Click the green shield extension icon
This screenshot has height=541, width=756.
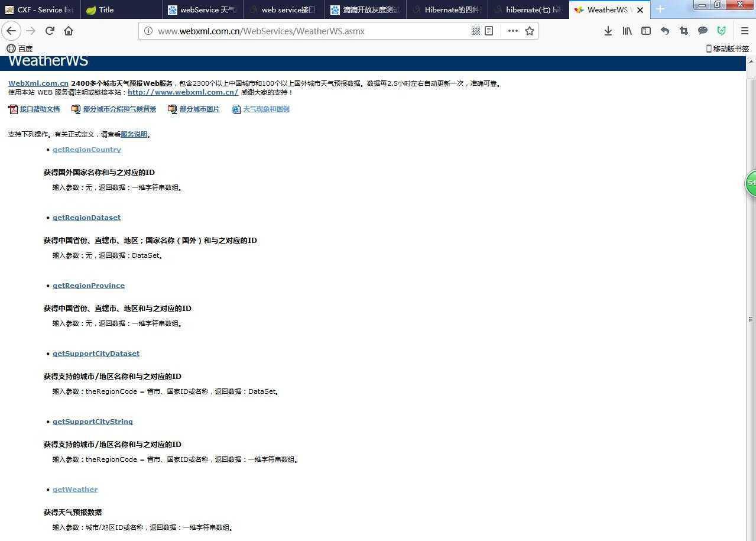pyautogui.click(x=721, y=31)
